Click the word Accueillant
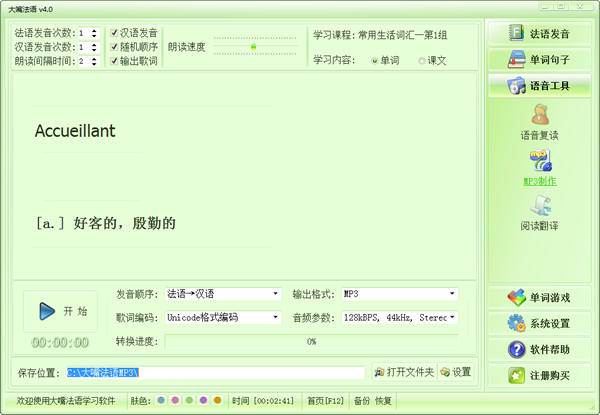The height and width of the screenshot is (415, 600). (x=75, y=131)
